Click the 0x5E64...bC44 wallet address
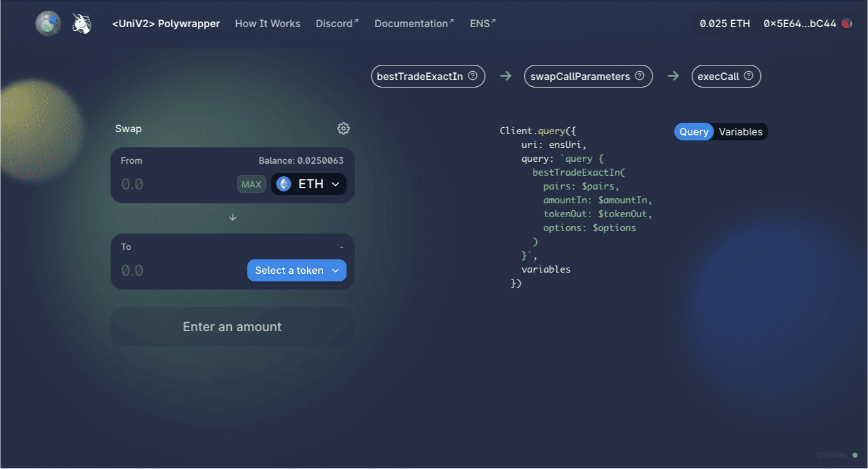This screenshot has width=868, height=469. tap(800, 23)
